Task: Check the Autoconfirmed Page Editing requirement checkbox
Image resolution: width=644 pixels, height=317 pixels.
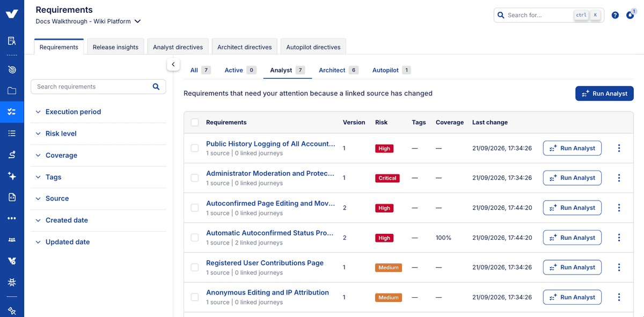Action: pyautogui.click(x=195, y=208)
